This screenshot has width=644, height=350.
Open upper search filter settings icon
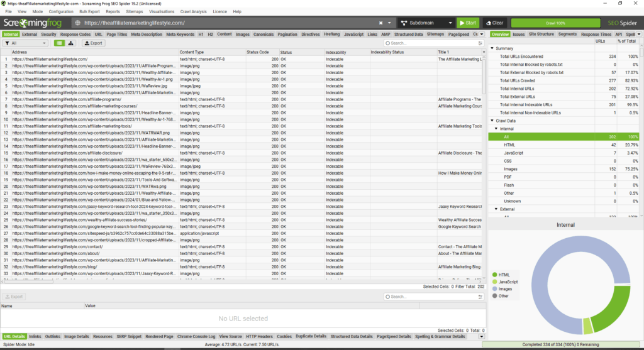tap(480, 43)
